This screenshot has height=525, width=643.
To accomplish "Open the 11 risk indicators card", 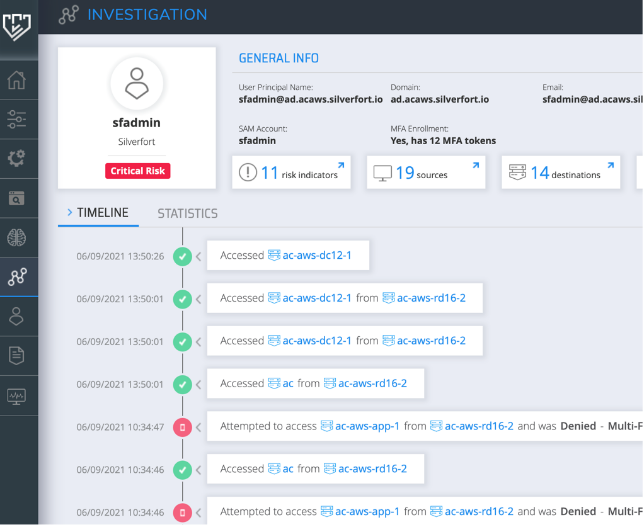I will coord(291,173).
